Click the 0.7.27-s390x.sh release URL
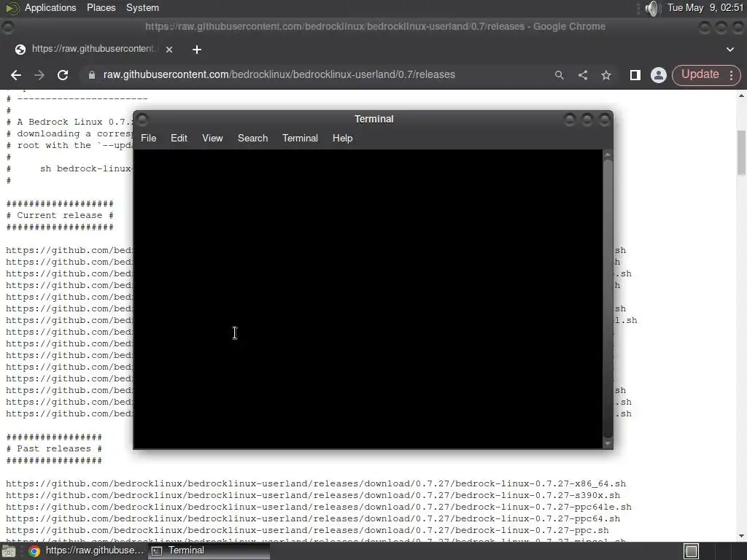 tap(313, 495)
